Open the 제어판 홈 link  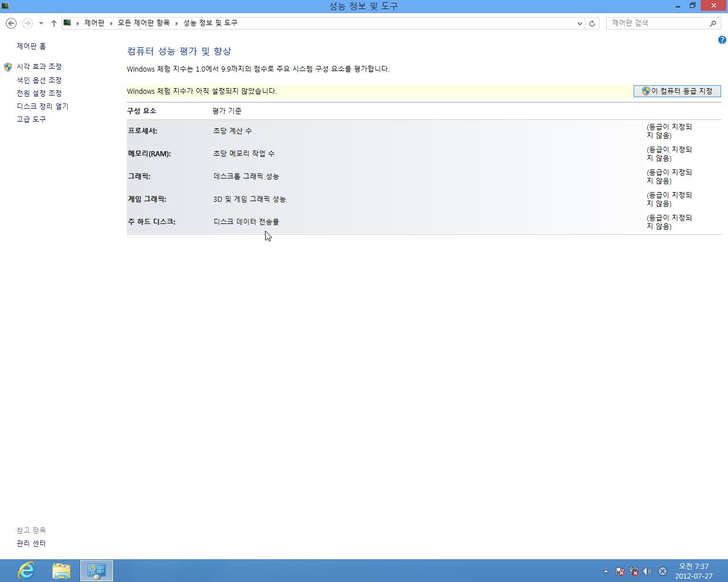pyautogui.click(x=31, y=46)
